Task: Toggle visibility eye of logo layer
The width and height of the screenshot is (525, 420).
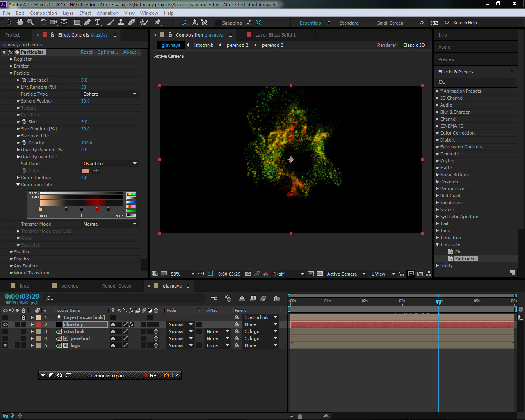Action: coord(5,345)
